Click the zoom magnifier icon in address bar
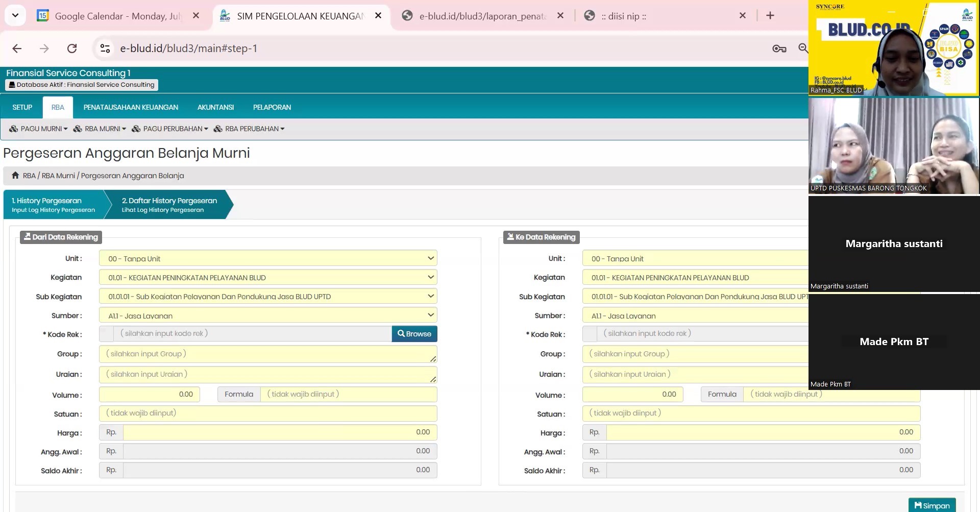The image size is (980, 512). (803, 48)
